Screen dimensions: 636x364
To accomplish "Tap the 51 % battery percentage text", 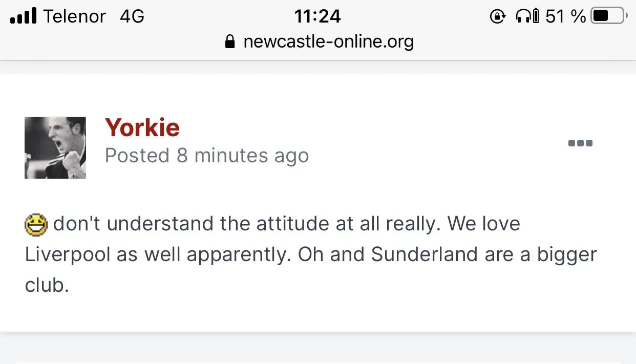I will click(565, 16).
